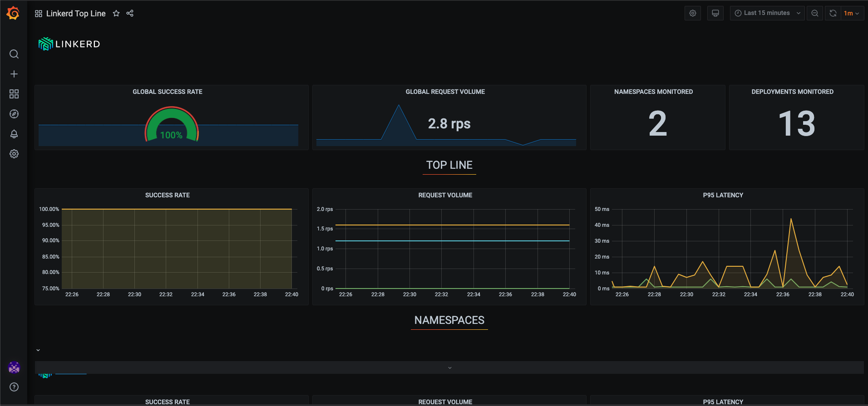Click the NAMESPACES section heading
This screenshot has height=406, width=868.
(x=449, y=320)
